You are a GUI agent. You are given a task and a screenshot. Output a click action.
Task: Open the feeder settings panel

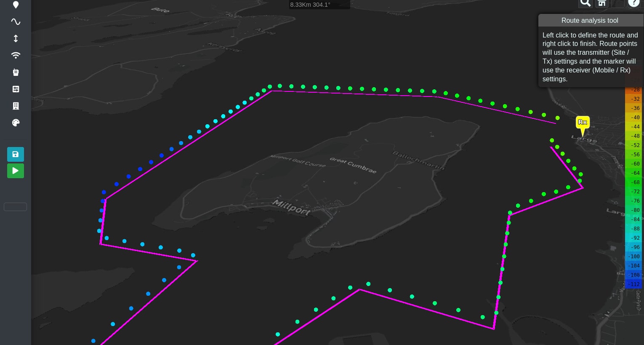click(16, 89)
